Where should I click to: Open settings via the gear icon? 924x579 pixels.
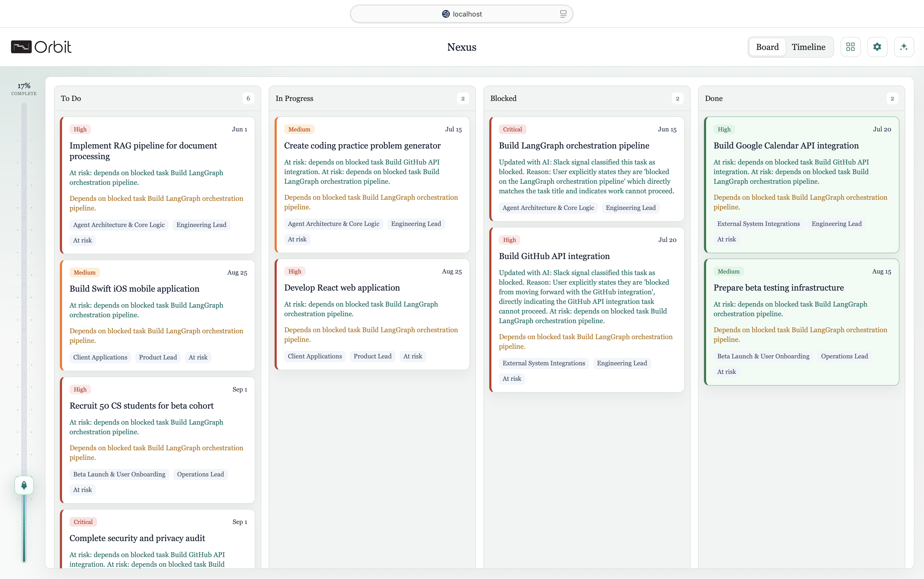click(x=877, y=47)
